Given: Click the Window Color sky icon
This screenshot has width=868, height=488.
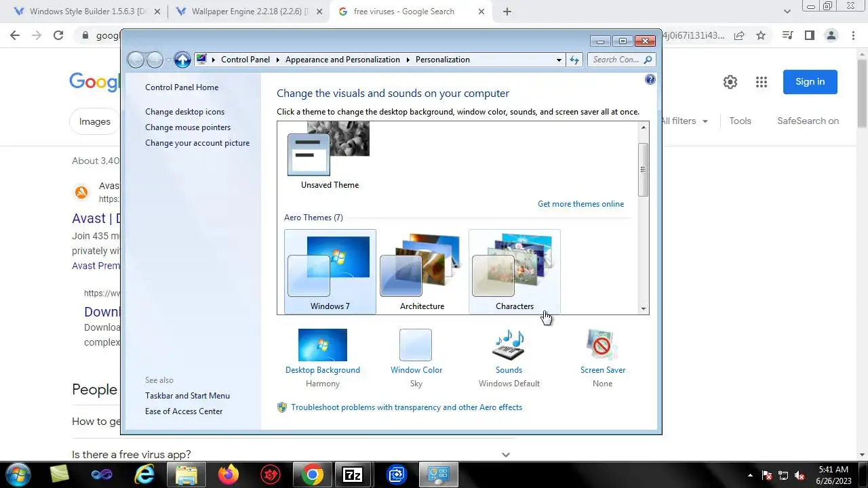Looking at the screenshot, I should coord(416,345).
